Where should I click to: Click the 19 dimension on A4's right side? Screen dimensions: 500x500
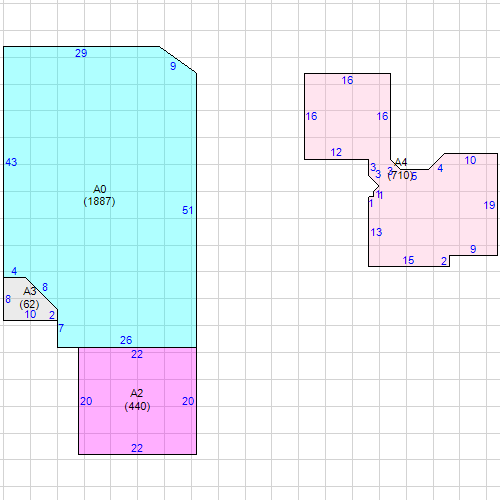[x=489, y=205]
